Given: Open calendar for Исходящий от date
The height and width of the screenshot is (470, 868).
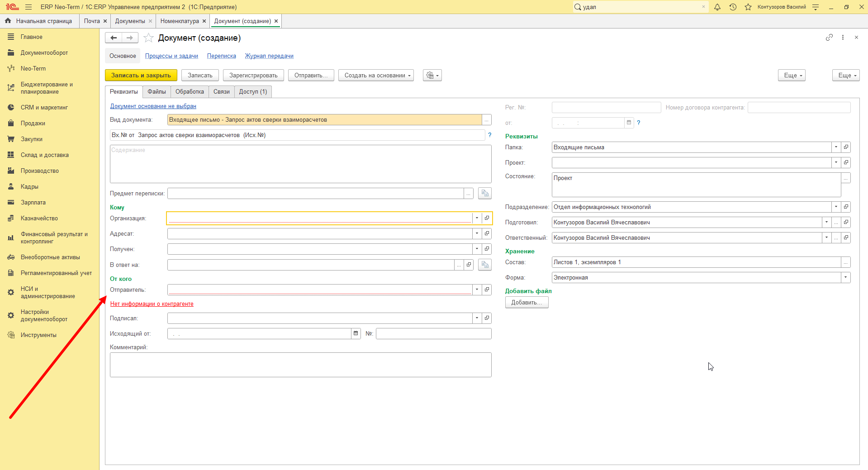Looking at the screenshot, I should click(356, 333).
